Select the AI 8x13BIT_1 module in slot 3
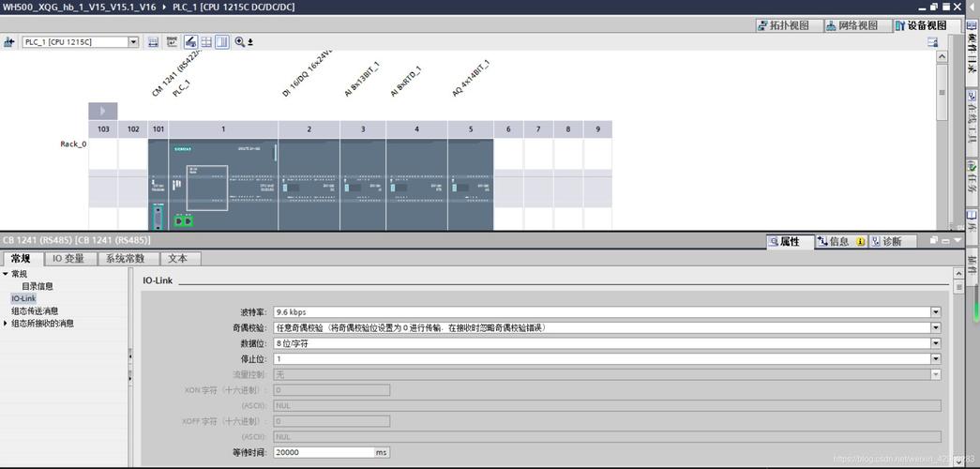Viewport: 980px width, 469px height. [x=363, y=185]
